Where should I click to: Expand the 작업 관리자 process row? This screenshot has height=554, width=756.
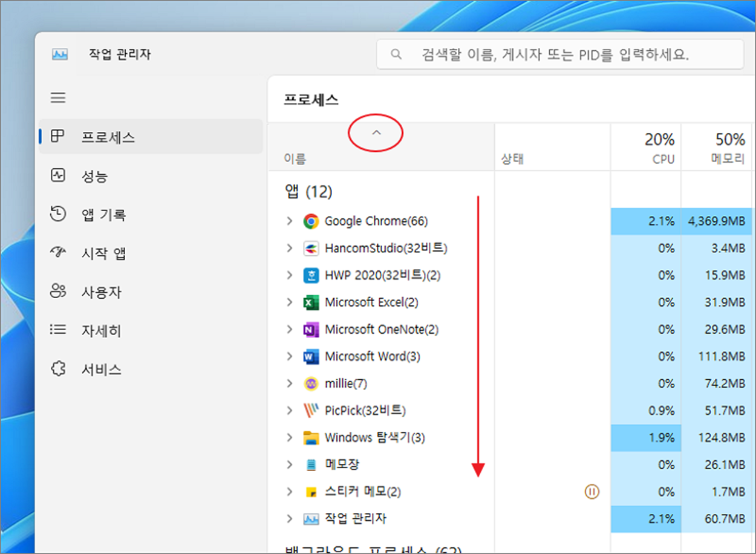point(289,519)
